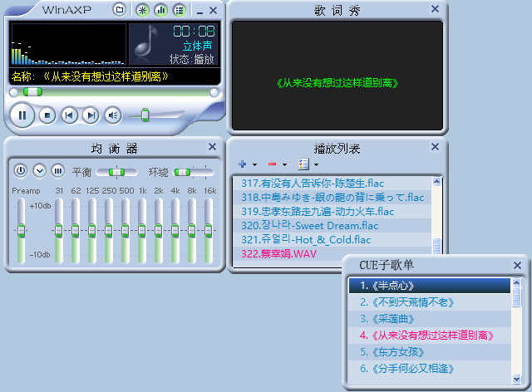Open equalizer presets dropdown button

point(39,170)
